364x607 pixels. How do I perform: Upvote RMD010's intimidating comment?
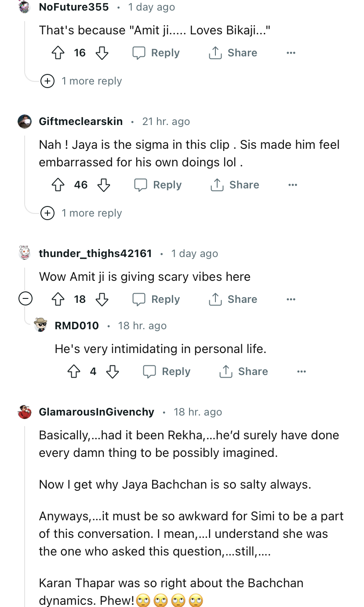pyautogui.click(x=74, y=372)
